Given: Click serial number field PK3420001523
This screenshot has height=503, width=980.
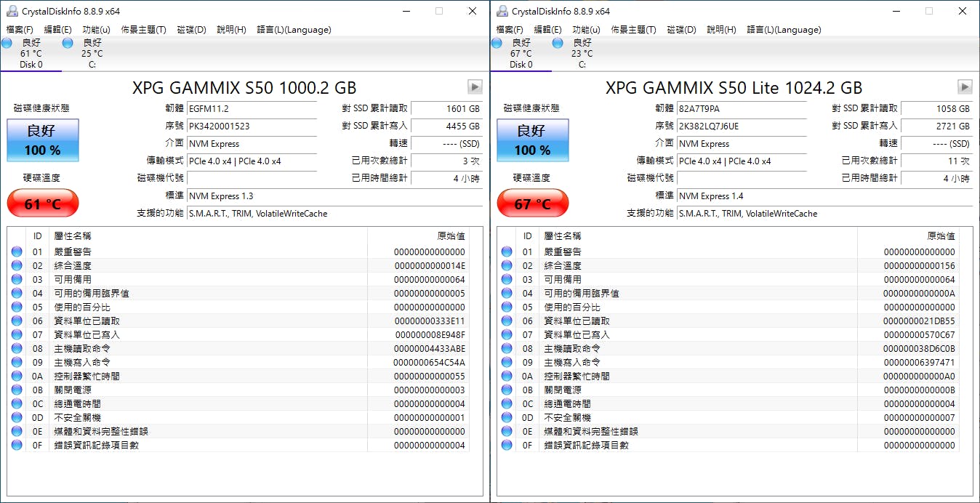Looking at the screenshot, I should tap(252, 126).
